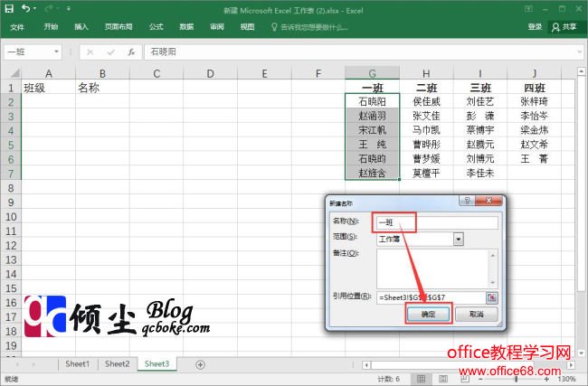Click the cancel X icon in formula bar
The width and height of the screenshot is (588, 386).
[90, 52]
